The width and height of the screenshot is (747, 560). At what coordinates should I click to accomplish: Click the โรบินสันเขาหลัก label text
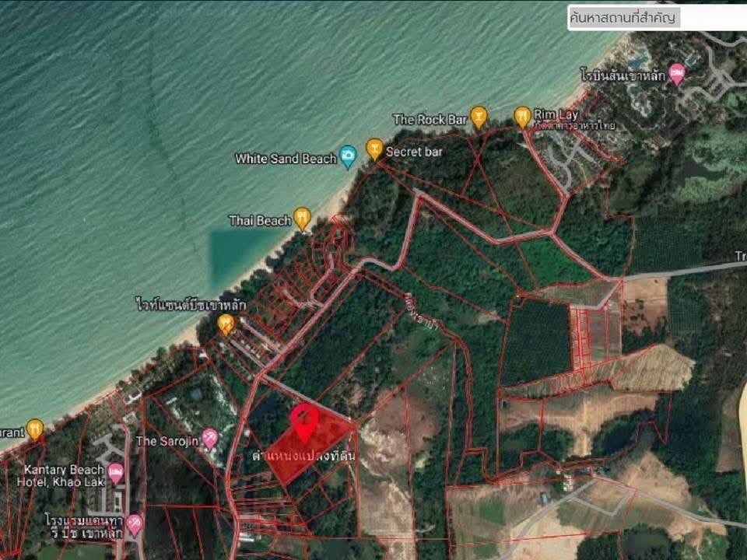tap(622, 75)
